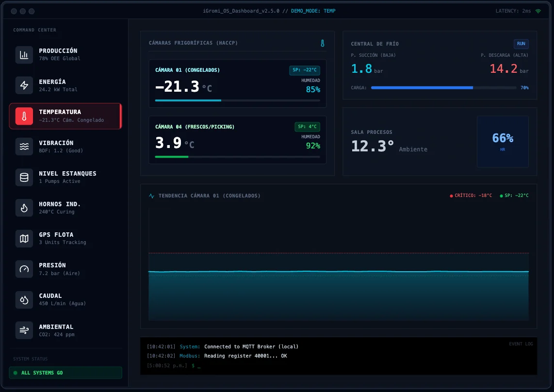Click the terminal command prompt line

click(174, 365)
